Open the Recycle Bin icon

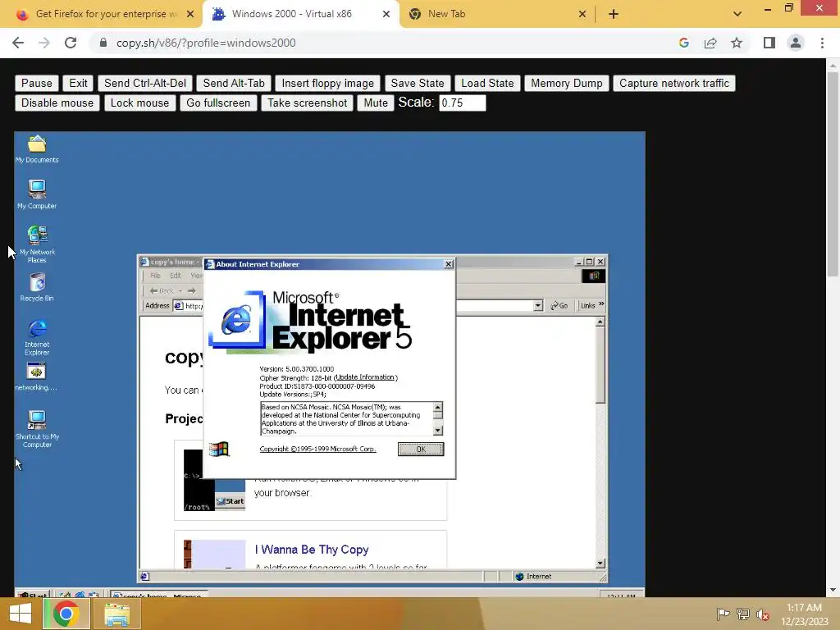click(x=37, y=287)
